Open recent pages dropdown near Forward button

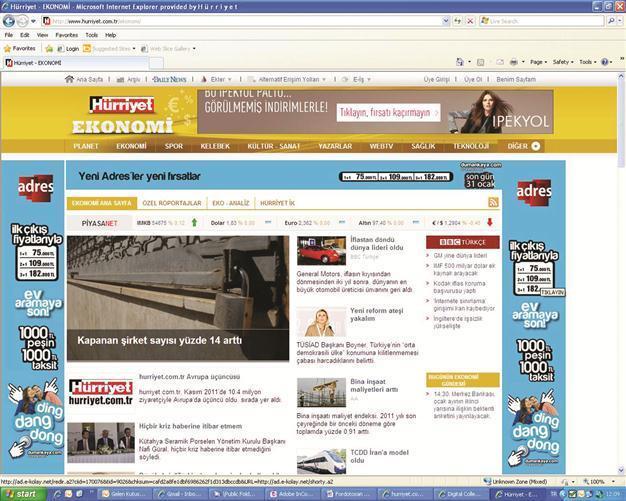34,21
